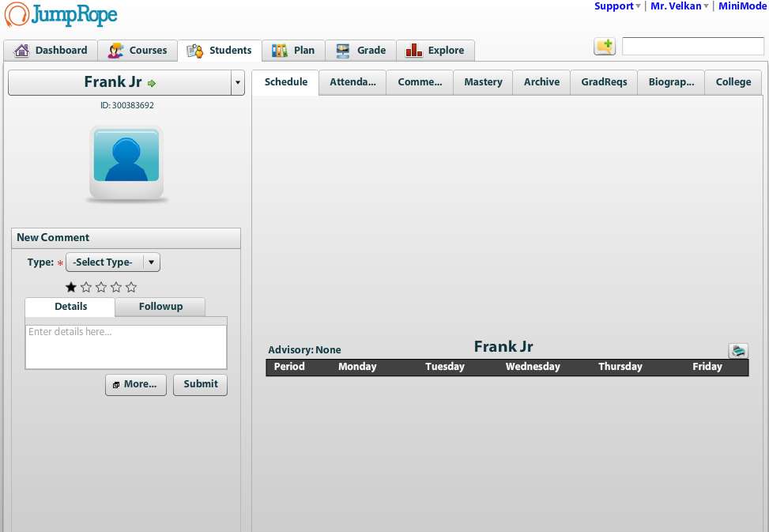The width and height of the screenshot is (769, 532).
Task: Open the Support menu
Action: coord(617,6)
